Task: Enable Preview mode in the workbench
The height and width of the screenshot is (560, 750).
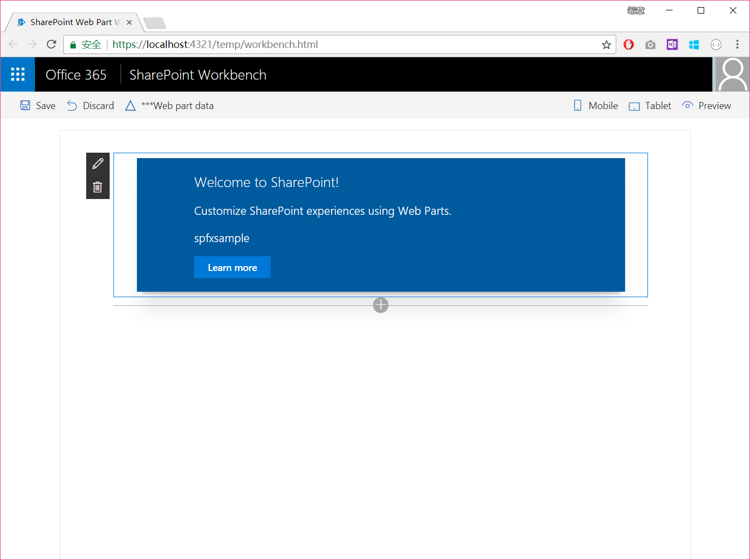Action: [707, 105]
